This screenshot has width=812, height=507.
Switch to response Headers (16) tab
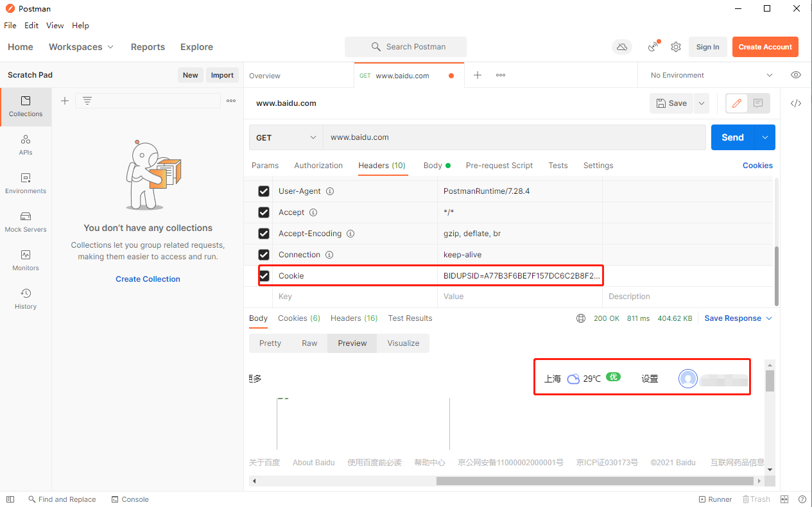[x=354, y=318]
